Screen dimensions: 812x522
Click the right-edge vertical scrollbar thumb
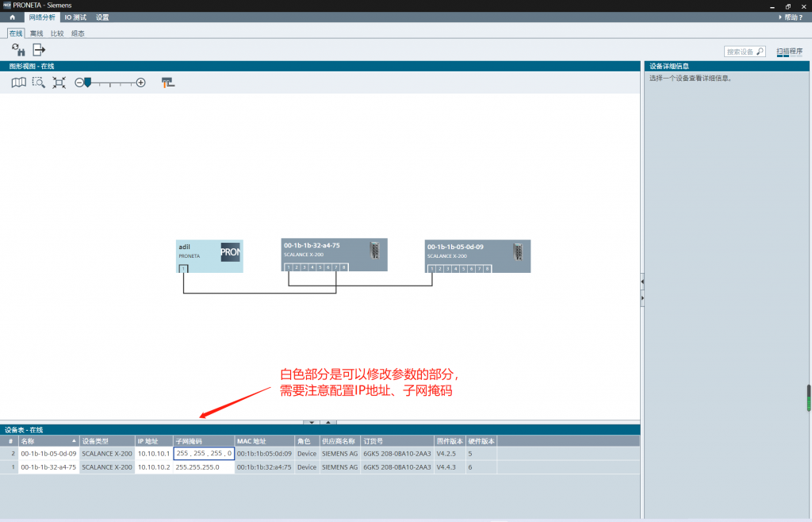[x=809, y=398]
